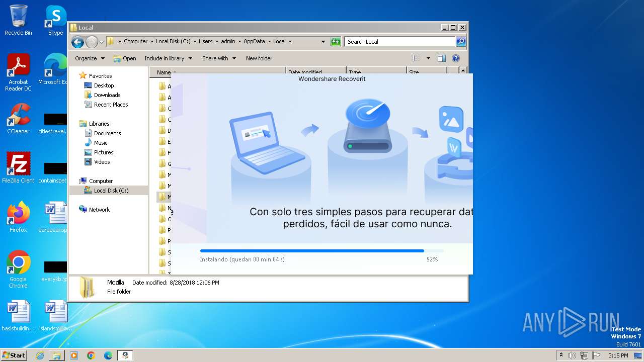Viewport: 644px width, 362px height.
Task: Open the Recycle Bin desktop icon
Action: click(x=18, y=20)
